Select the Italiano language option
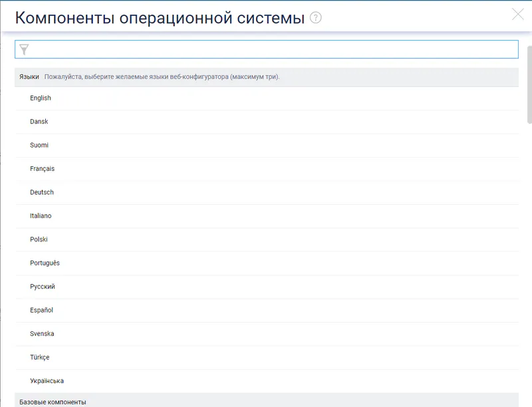This screenshot has height=407, width=532. 267,216
